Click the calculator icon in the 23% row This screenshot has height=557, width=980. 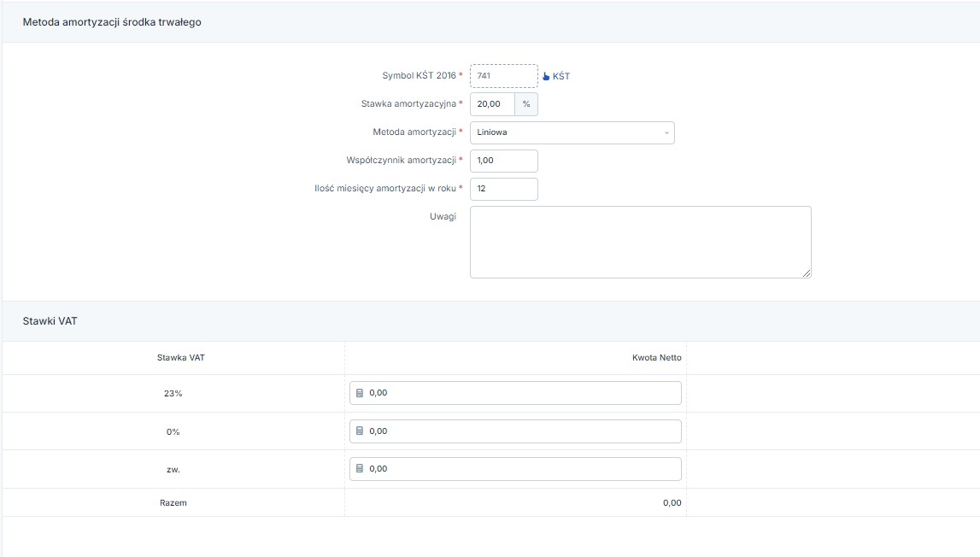[x=360, y=393]
